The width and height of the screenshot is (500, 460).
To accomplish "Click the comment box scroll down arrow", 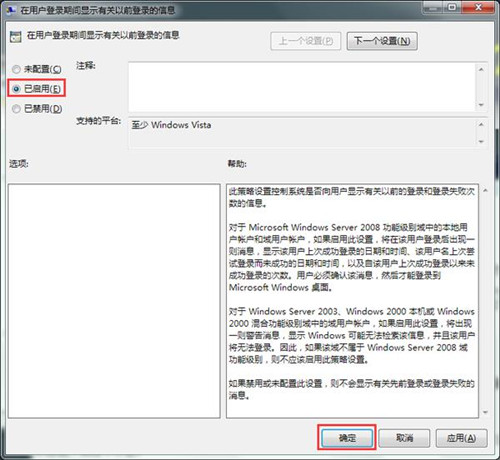I will tap(481, 105).
